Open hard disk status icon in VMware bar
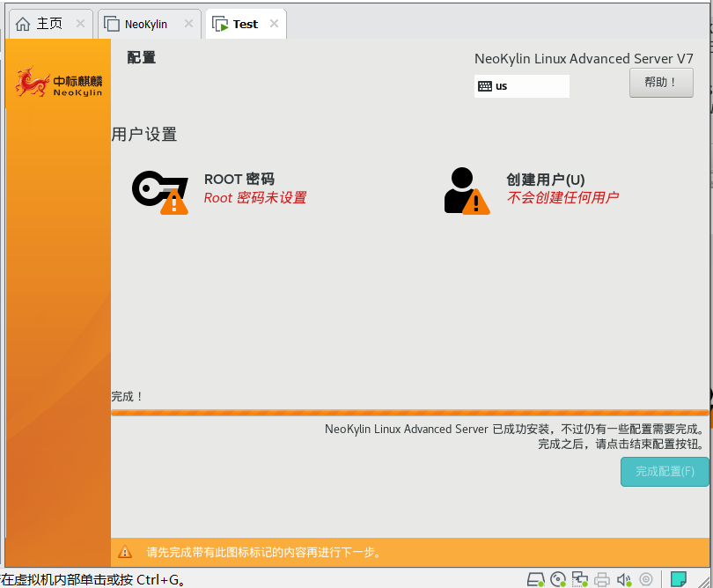Viewport: 713px width, 588px height. tap(536, 579)
